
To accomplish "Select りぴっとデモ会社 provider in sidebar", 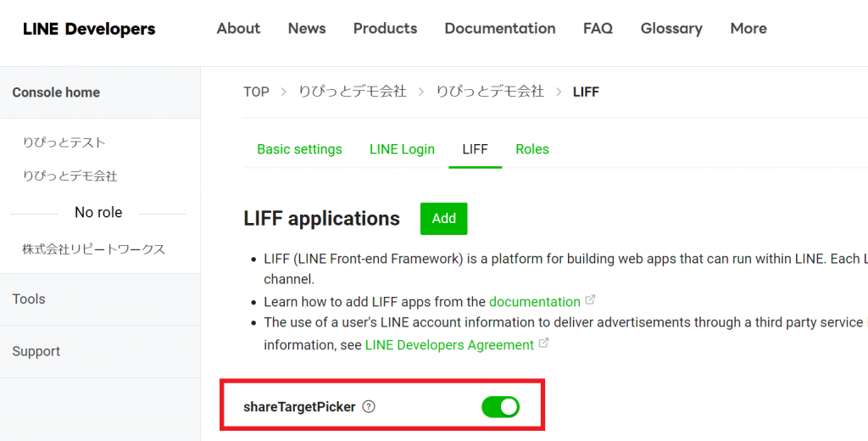I will [70, 176].
